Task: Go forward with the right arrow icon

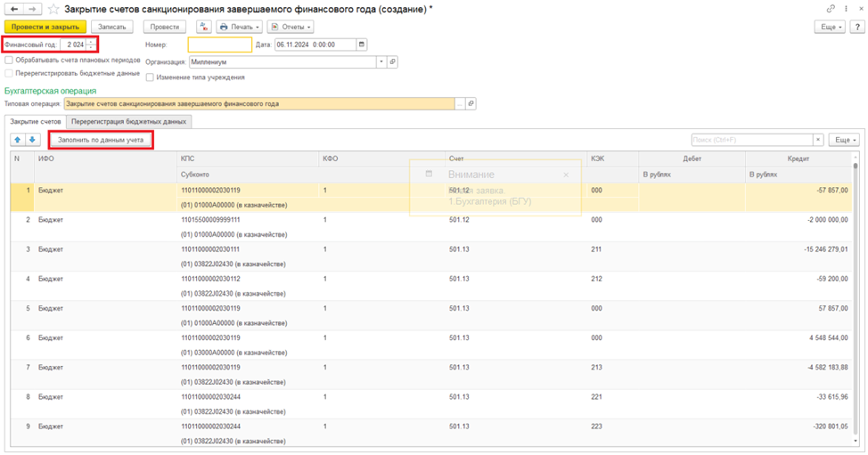Action: (x=32, y=10)
